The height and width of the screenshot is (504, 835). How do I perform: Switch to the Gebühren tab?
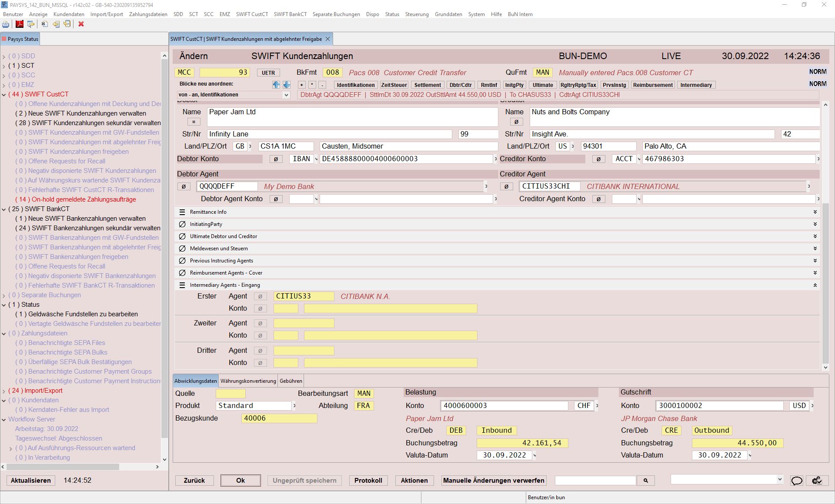click(291, 381)
